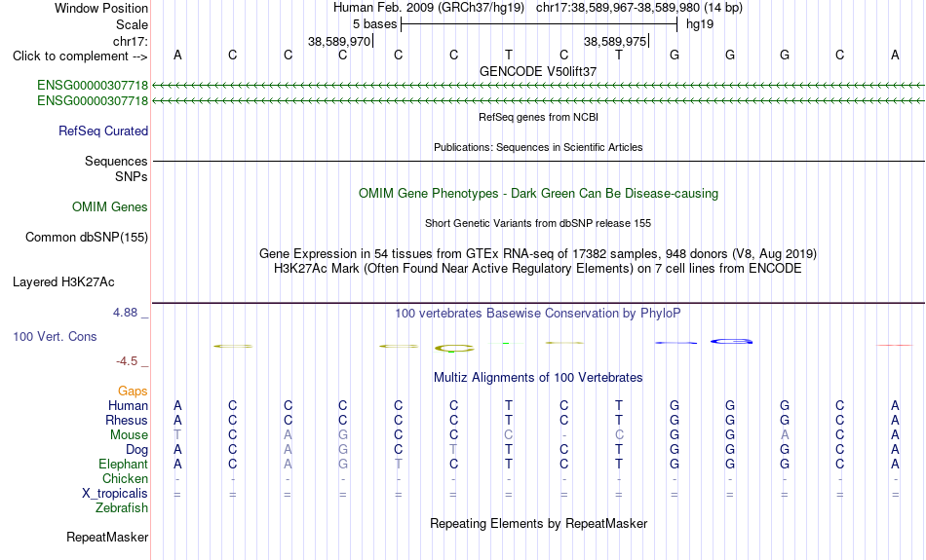This screenshot has width=926, height=560.
Task: Open the RepeatMasker track label
Action: tap(107, 537)
